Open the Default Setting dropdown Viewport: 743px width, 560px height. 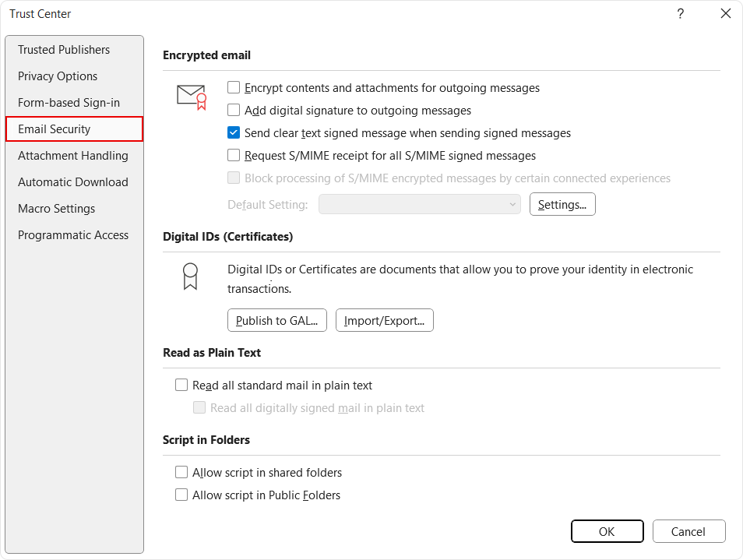coord(419,204)
